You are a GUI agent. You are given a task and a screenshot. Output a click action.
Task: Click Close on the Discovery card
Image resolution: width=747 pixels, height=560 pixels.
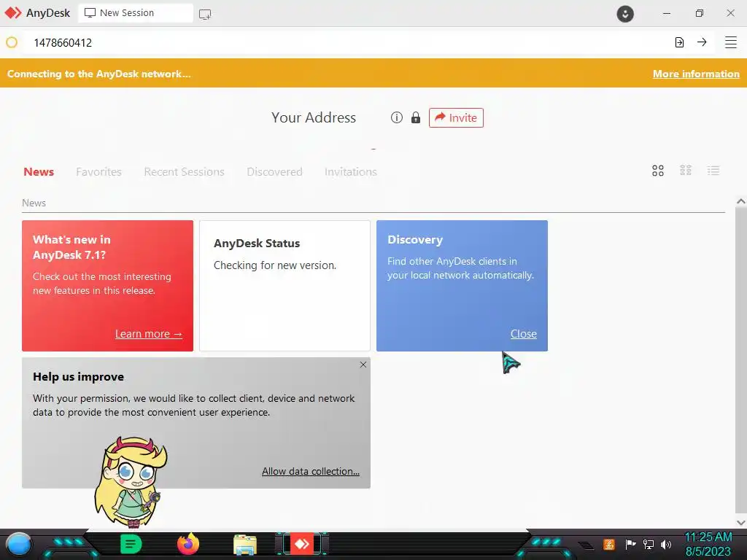tap(524, 334)
